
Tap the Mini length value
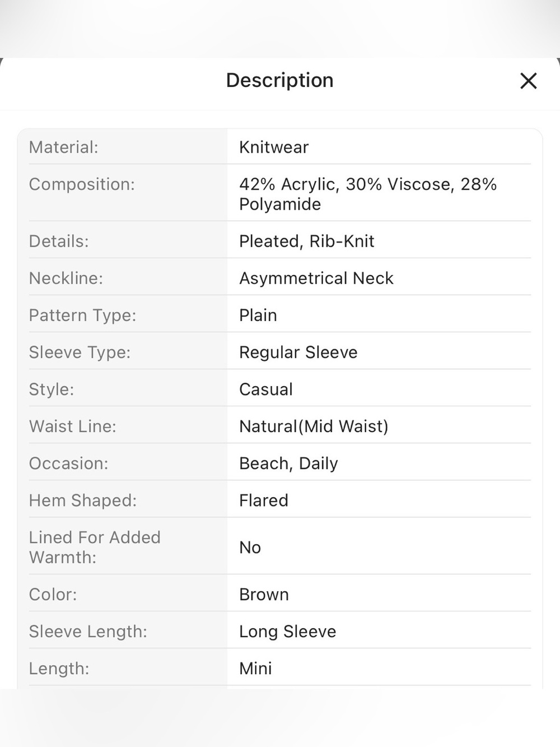click(255, 669)
